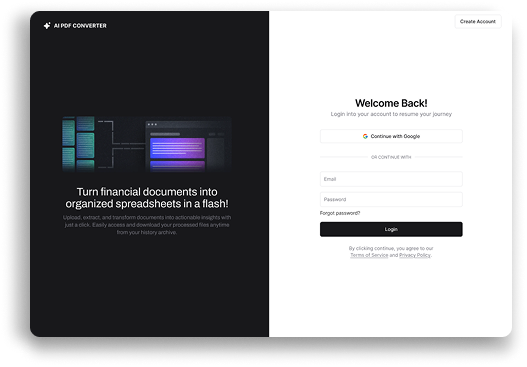This screenshot has height=367, width=527.
Task: Click the document conversion illustration image
Action: [147, 144]
